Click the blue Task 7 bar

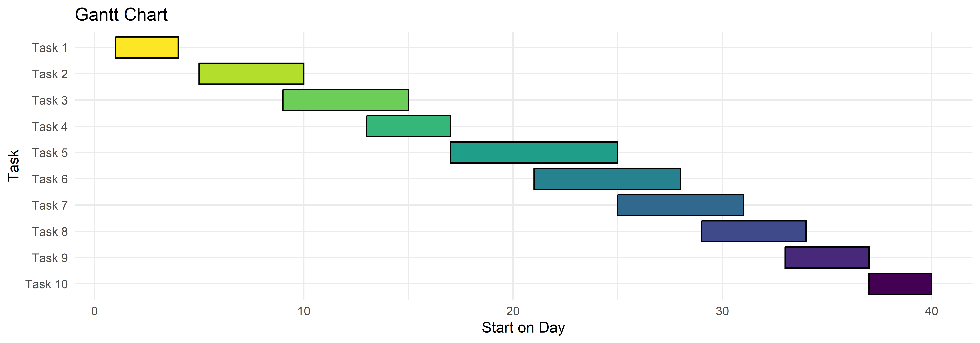coord(680,205)
